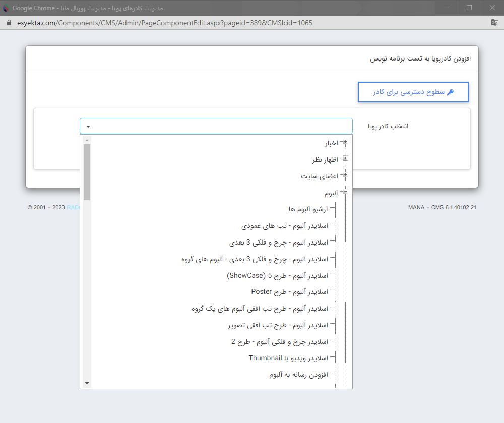
Task: Expand the اعضای سایت tree node
Action: click(x=345, y=175)
